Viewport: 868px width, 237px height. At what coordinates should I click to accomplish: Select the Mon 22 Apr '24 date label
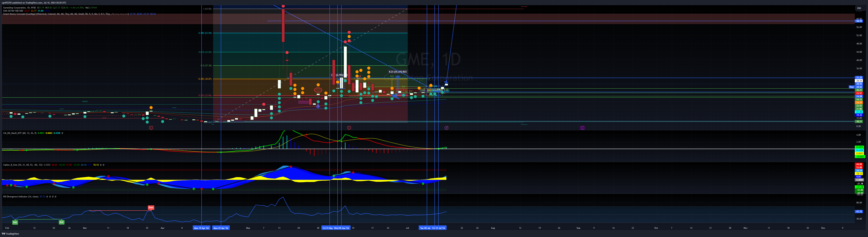[221, 228]
